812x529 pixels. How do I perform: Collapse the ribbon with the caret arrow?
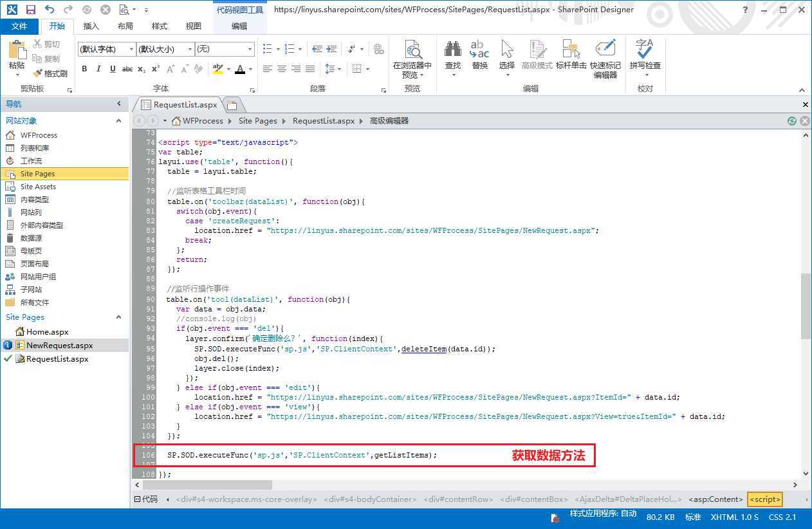pos(802,90)
